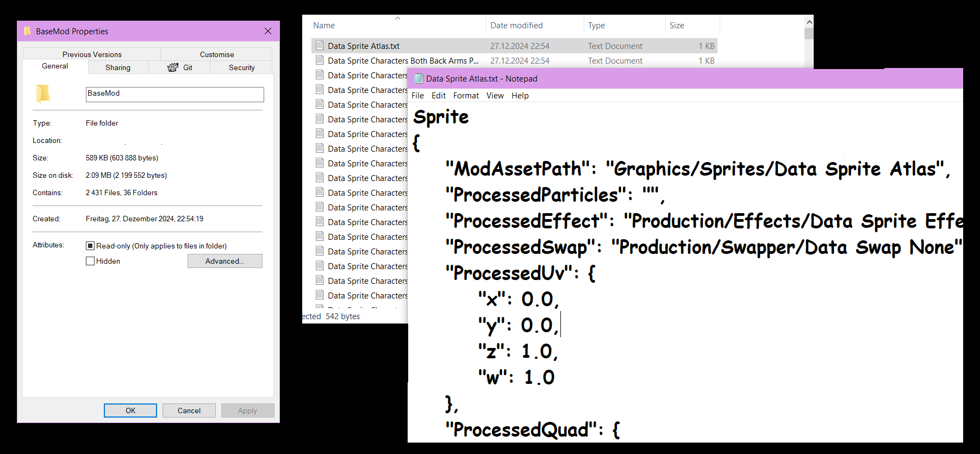This screenshot has height=454, width=980.
Task: Open Notepad's Edit menu
Action: [439, 96]
